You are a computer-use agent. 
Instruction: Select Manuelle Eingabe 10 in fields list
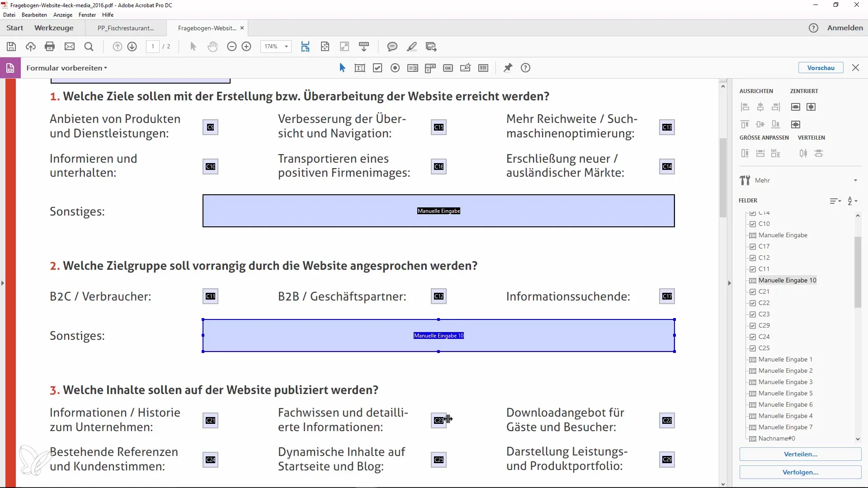788,281
